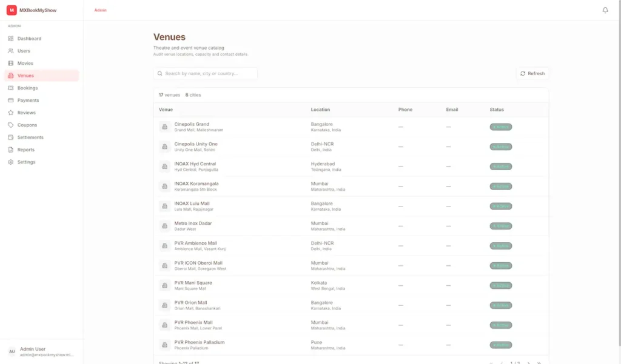Select the PVR ICON Oberoi Mall name

198,263
